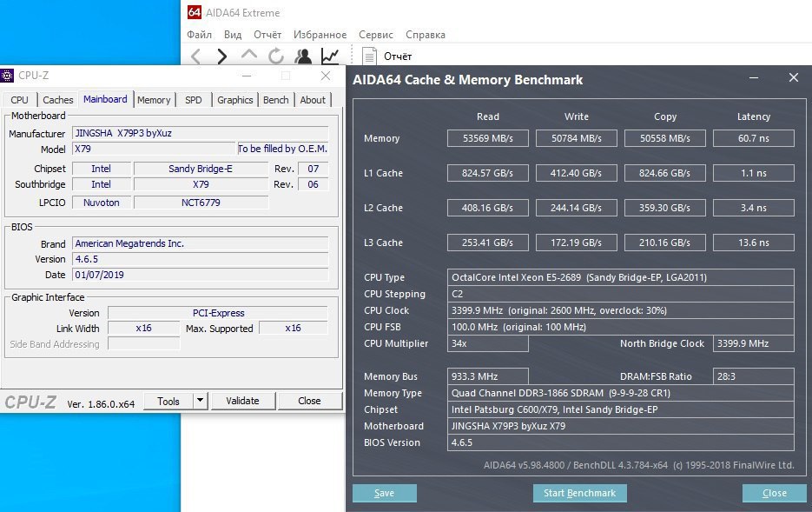Switch to the Caches tab in CPU-Z
This screenshot has width=812, height=512.
pyautogui.click(x=58, y=100)
